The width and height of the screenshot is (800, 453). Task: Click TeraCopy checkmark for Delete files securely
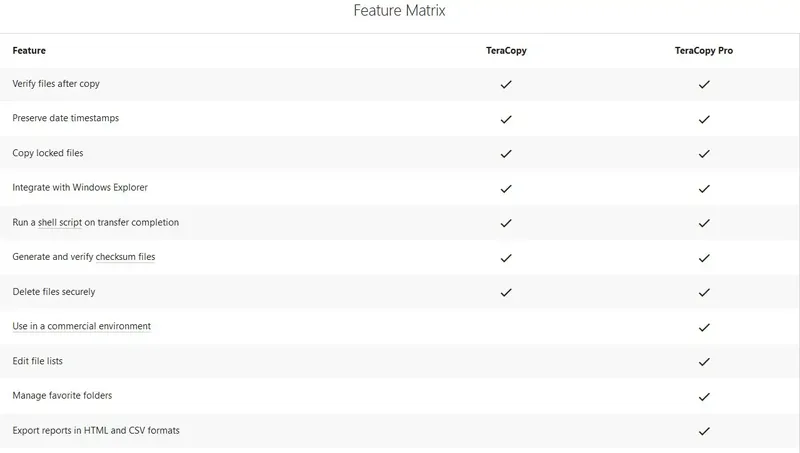506,292
